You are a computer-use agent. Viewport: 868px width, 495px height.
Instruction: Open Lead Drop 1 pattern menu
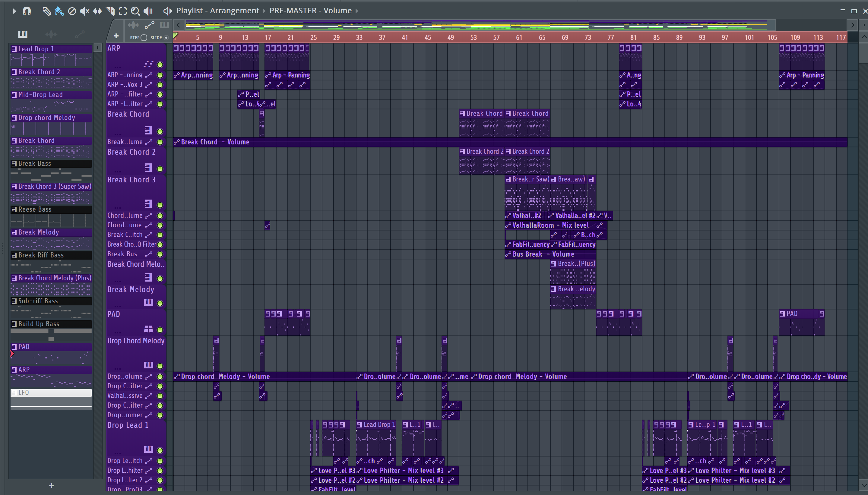pyautogui.click(x=14, y=49)
